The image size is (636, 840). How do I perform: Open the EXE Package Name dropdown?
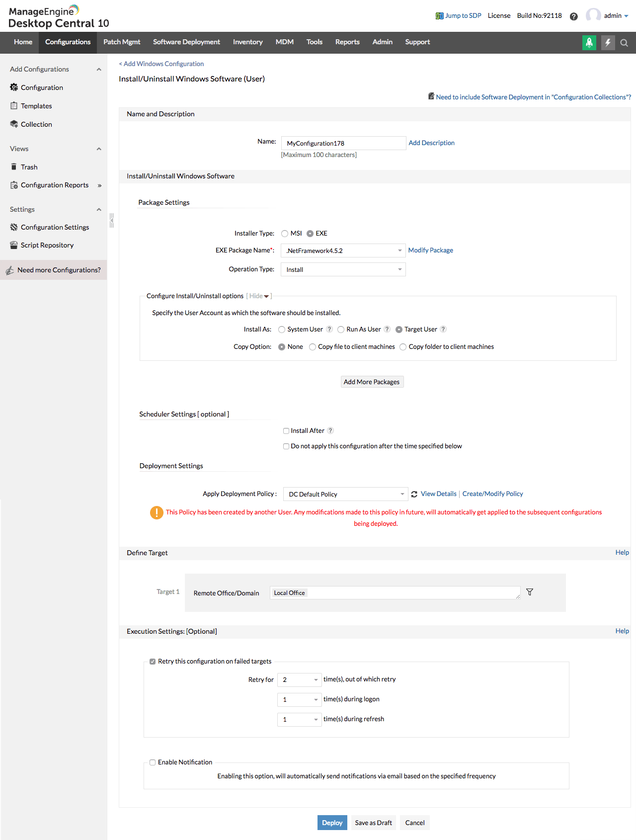click(x=343, y=251)
